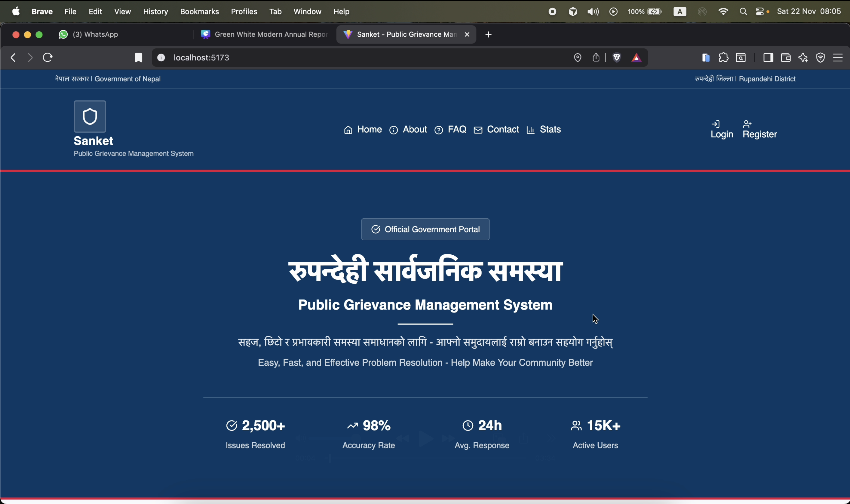
Task: Reload the page
Action: click(x=48, y=58)
